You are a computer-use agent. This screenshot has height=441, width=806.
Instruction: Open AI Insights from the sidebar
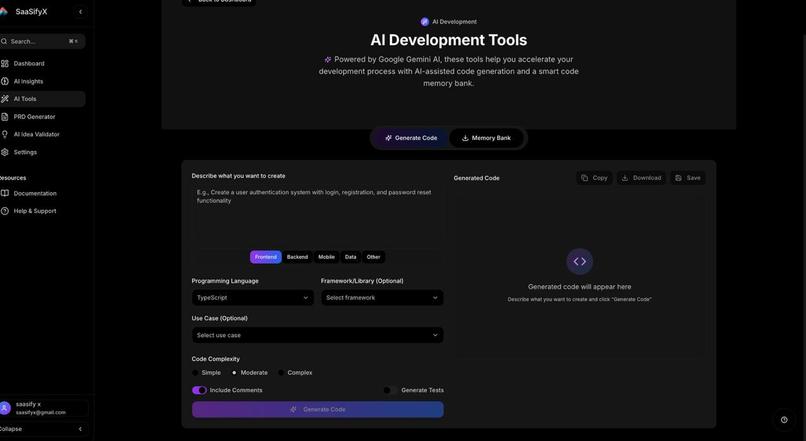pos(43,81)
